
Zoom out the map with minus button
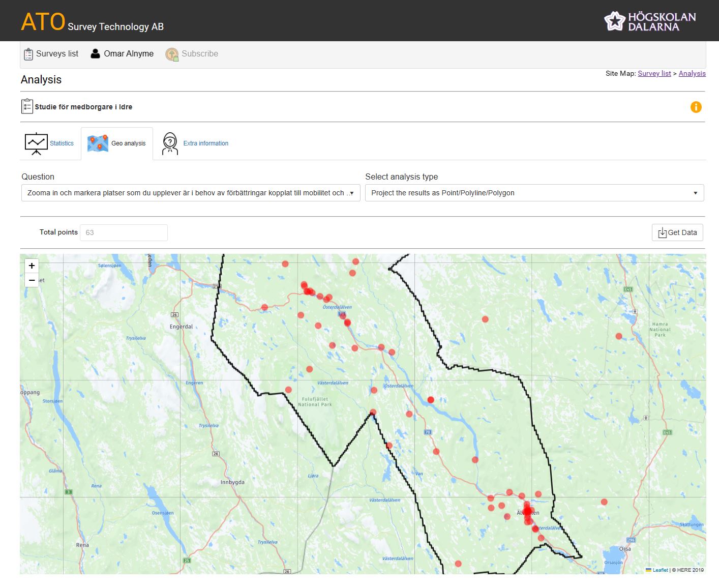(x=32, y=280)
